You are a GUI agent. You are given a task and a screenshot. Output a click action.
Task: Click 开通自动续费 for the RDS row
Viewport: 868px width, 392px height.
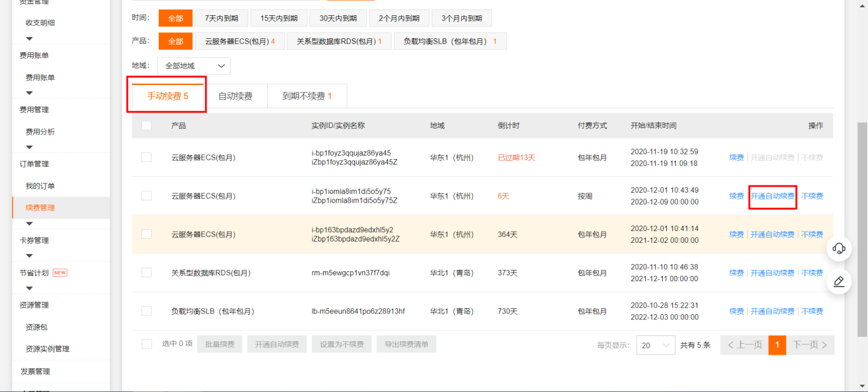click(772, 272)
